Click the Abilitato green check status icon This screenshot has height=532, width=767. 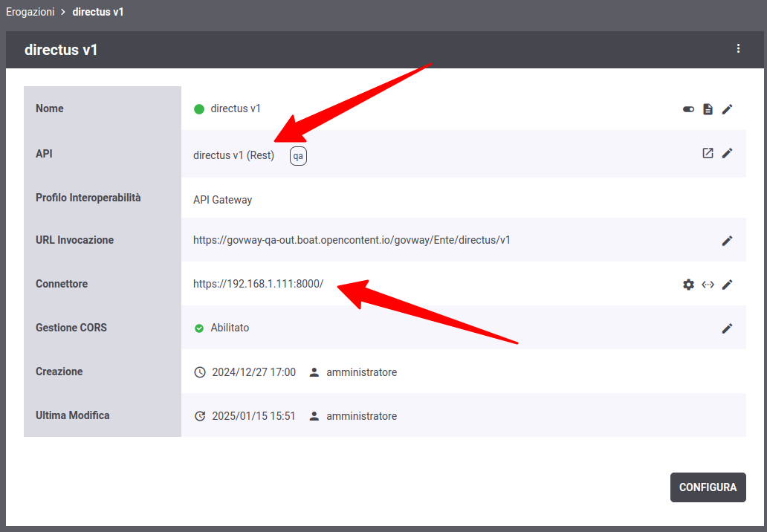click(199, 328)
